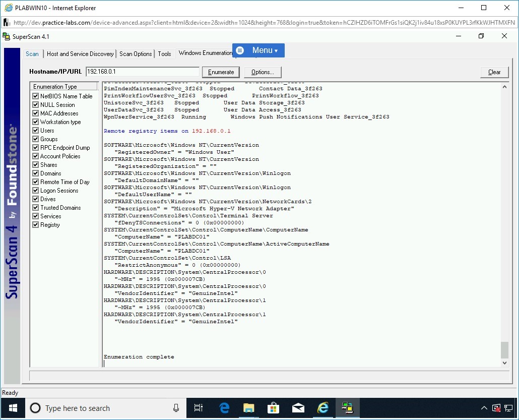Open File Explorer from taskbar
The height and width of the screenshot is (420, 519).
coord(249,408)
